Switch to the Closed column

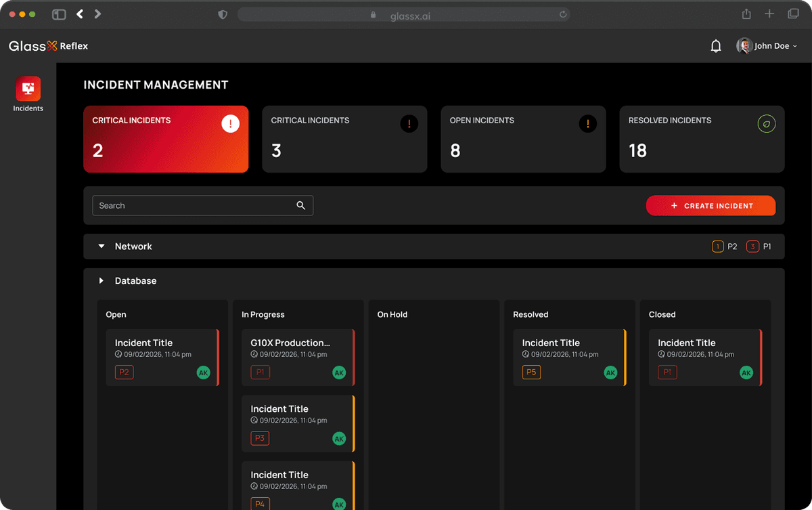[662, 314]
